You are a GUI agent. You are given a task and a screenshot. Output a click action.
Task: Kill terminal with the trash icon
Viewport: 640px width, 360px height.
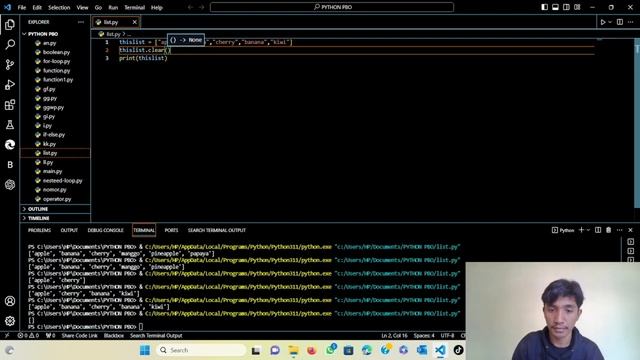609,230
